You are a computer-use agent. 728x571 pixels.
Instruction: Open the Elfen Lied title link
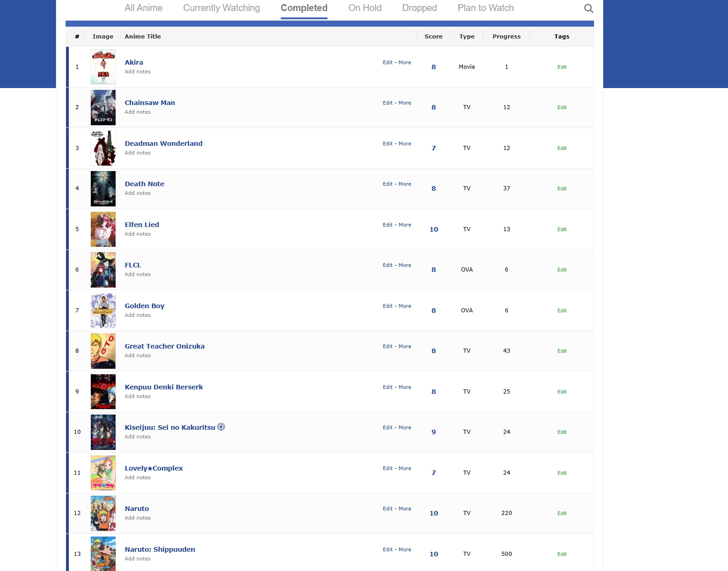click(x=142, y=225)
